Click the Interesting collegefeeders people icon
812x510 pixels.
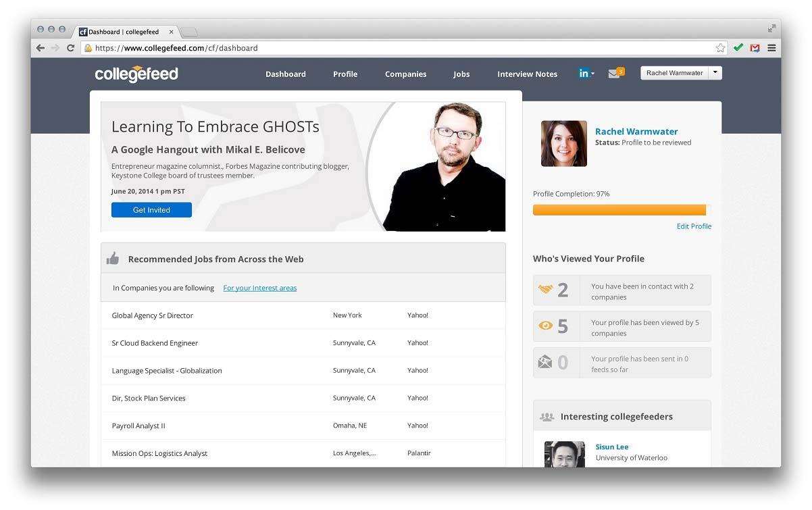tap(547, 417)
